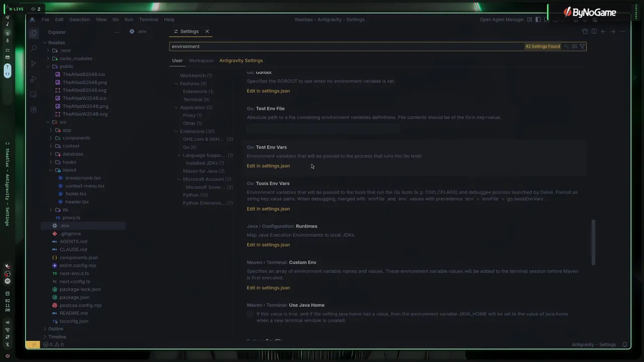The width and height of the screenshot is (644, 362).
Task: Open the Go menu in the menu bar
Action: point(116,20)
